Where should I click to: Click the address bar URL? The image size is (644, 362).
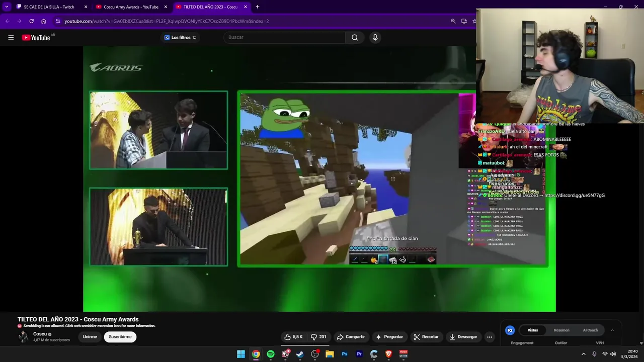point(167,21)
